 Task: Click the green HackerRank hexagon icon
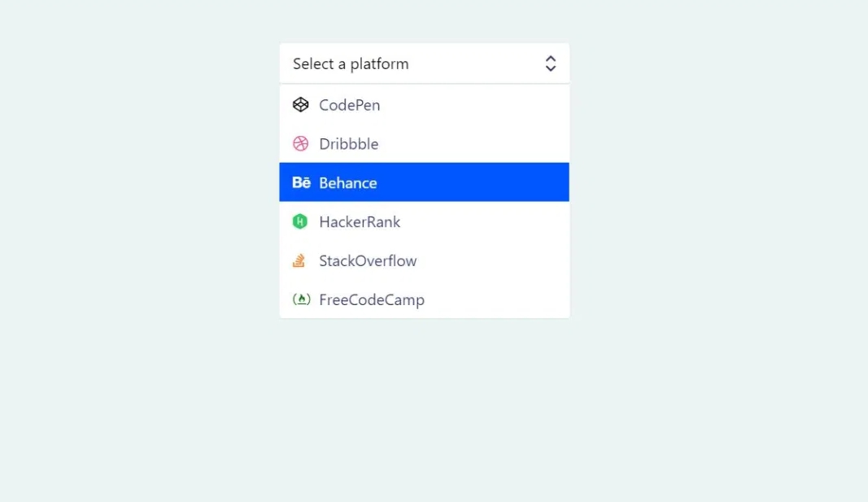click(300, 221)
